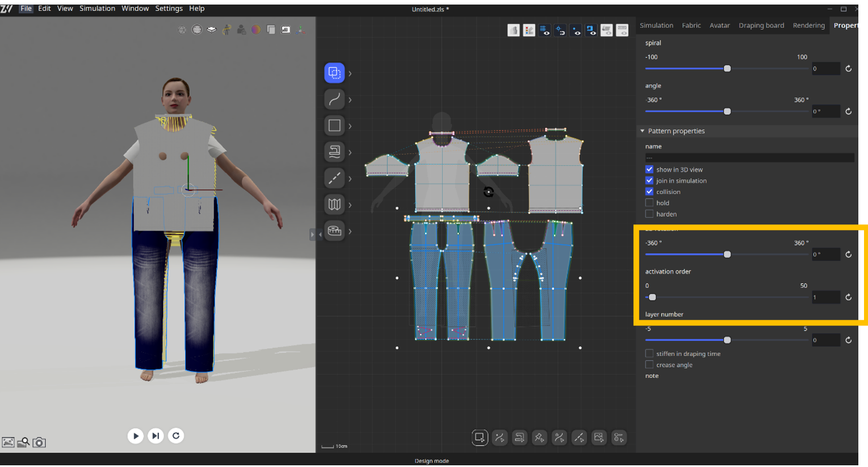Click the sewing machine play icon in bottom toolbar
This screenshot has width=868, height=467.
coord(519,437)
